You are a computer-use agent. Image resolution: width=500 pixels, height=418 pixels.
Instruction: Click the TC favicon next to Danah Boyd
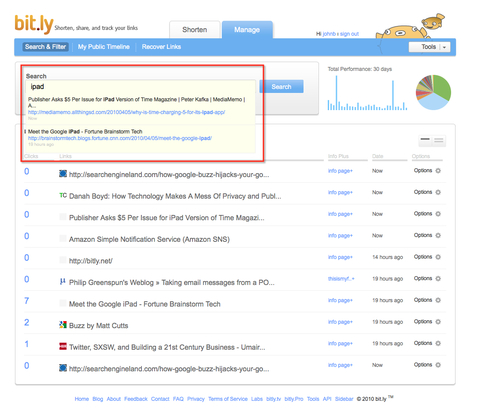63,195
